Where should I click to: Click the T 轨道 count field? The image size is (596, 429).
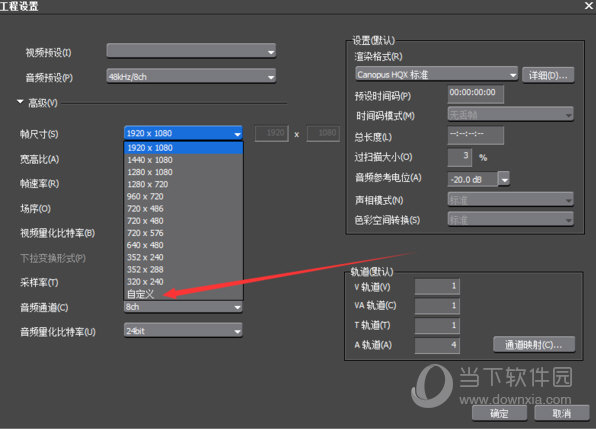(x=437, y=325)
